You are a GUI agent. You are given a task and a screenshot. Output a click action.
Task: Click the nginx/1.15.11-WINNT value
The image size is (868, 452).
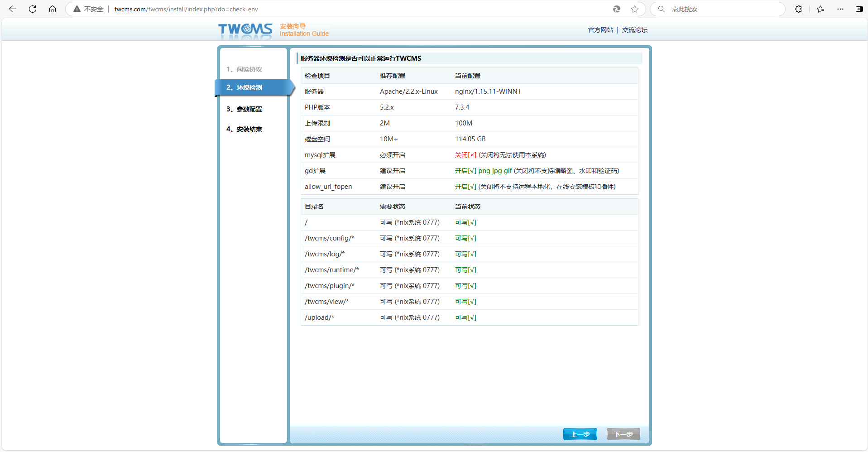(x=488, y=91)
